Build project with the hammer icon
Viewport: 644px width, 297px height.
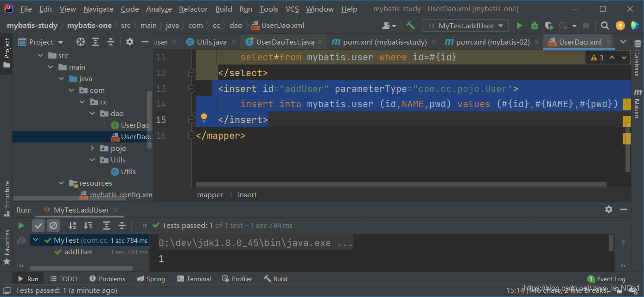(x=411, y=26)
